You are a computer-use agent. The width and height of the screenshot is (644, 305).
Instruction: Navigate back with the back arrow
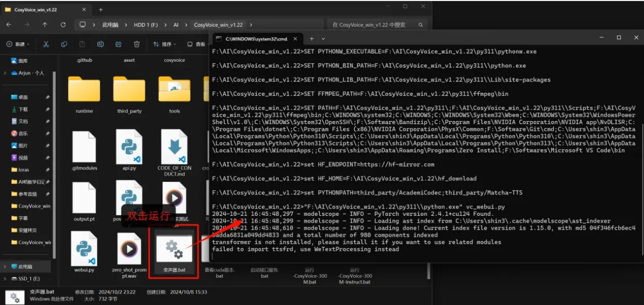click(x=9, y=25)
